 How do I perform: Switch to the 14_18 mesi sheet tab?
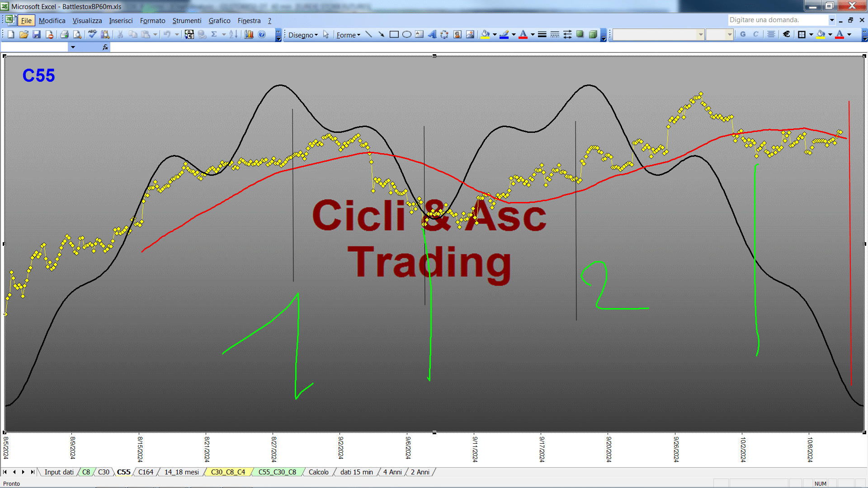[181, 472]
